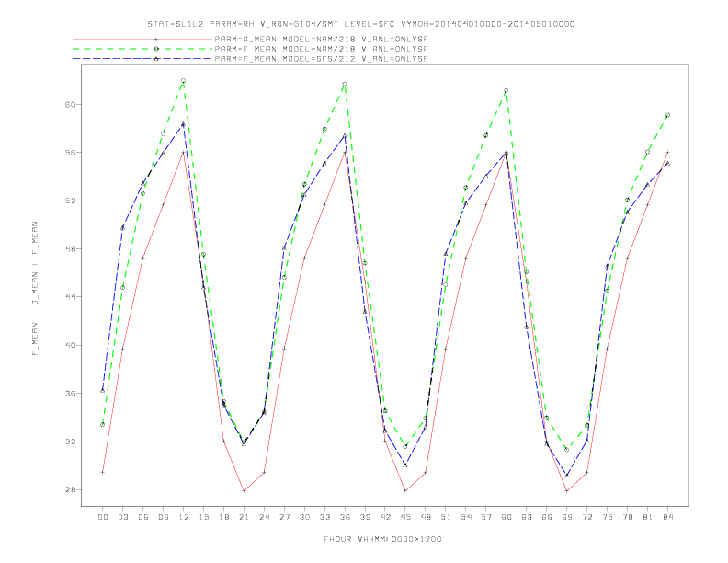
Task: Click the circle marker on the green legend line
Action: point(156,49)
